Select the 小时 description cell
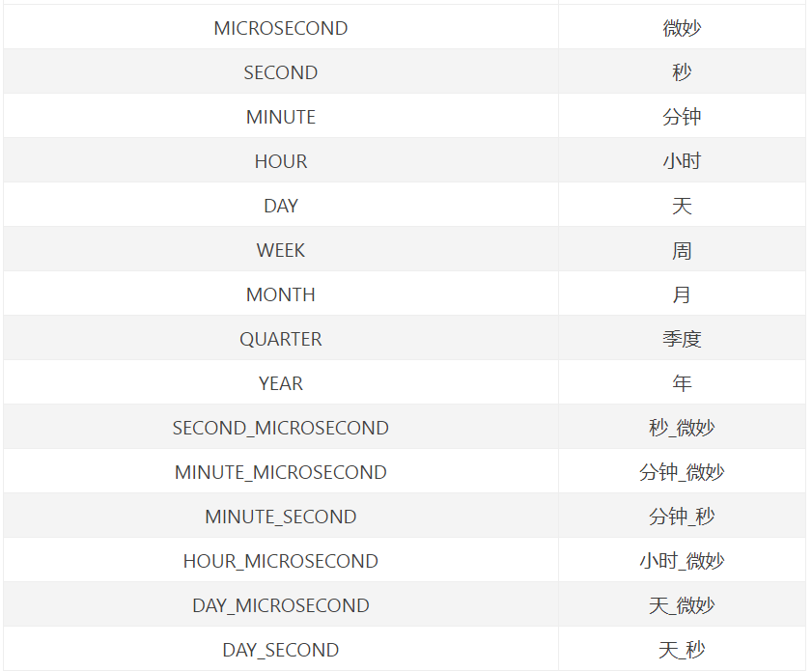The image size is (812, 671). tap(682, 161)
